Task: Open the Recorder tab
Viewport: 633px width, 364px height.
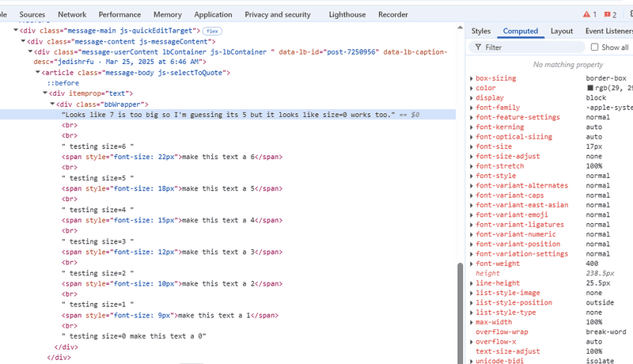Action: (x=392, y=14)
